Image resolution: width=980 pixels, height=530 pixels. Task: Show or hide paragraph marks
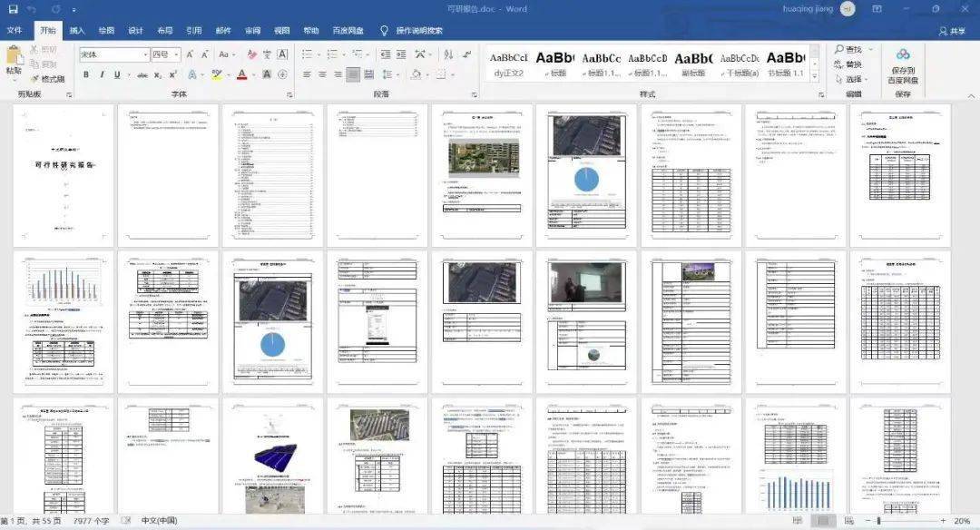click(467, 54)
